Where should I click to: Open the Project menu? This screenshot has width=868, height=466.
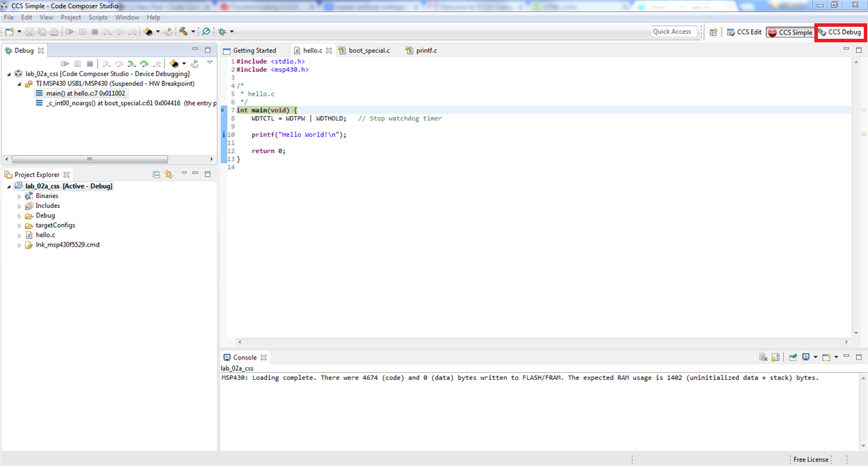click(x=71, y=17)
